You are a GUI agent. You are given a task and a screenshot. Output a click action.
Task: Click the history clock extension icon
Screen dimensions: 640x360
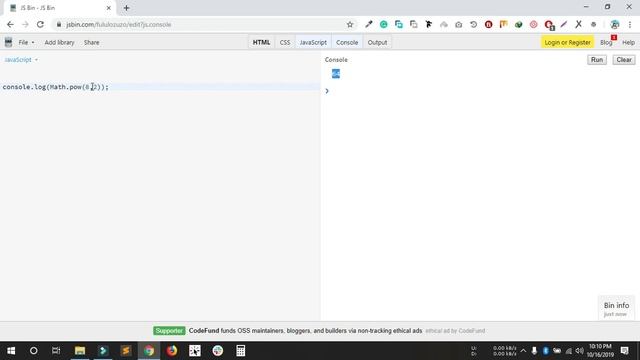click(x=473, y=24)
